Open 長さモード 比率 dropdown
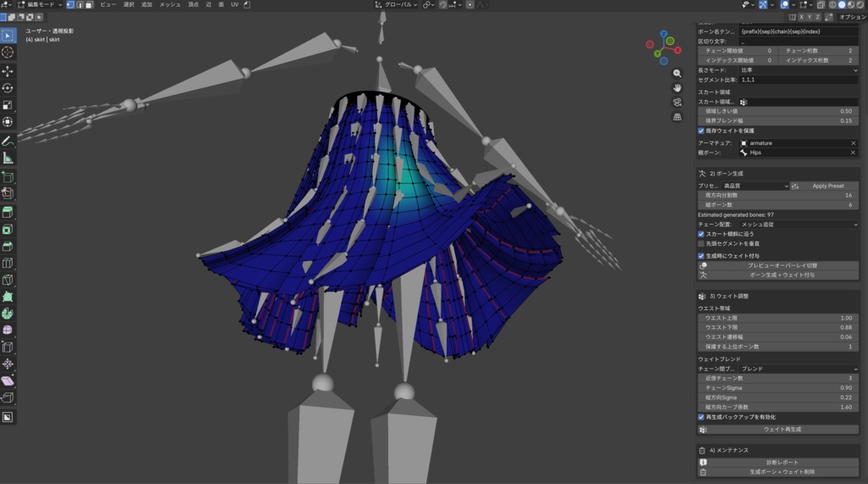 tap(798, 70)
